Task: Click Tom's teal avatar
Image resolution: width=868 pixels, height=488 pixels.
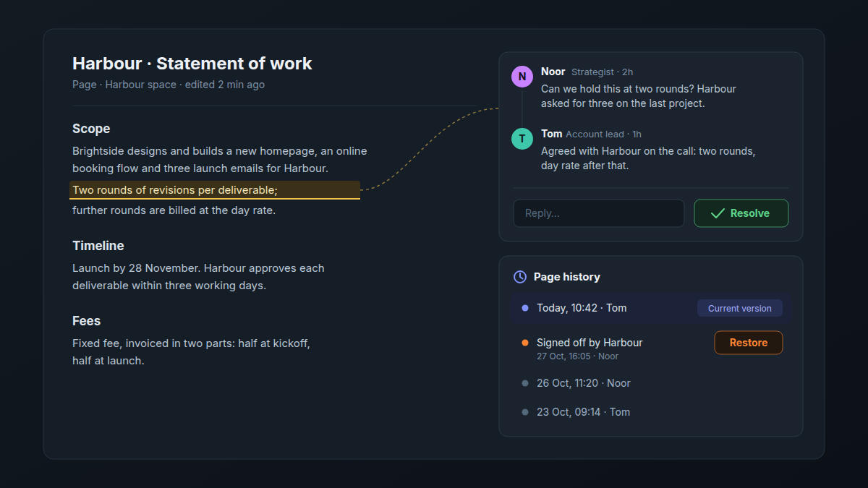Action: (522, 139)
